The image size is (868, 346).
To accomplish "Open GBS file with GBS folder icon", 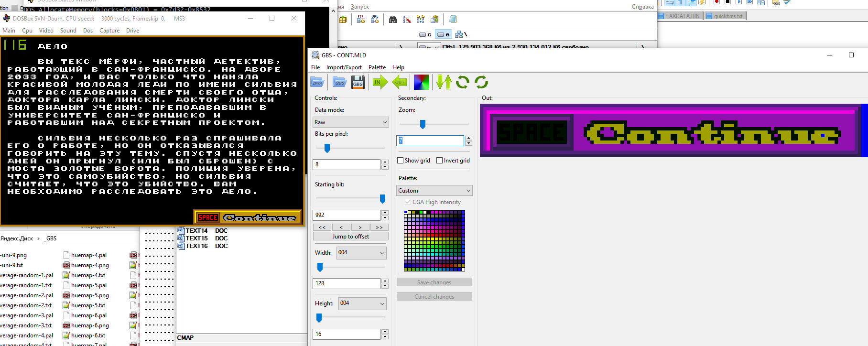I will tap(339, 83).
